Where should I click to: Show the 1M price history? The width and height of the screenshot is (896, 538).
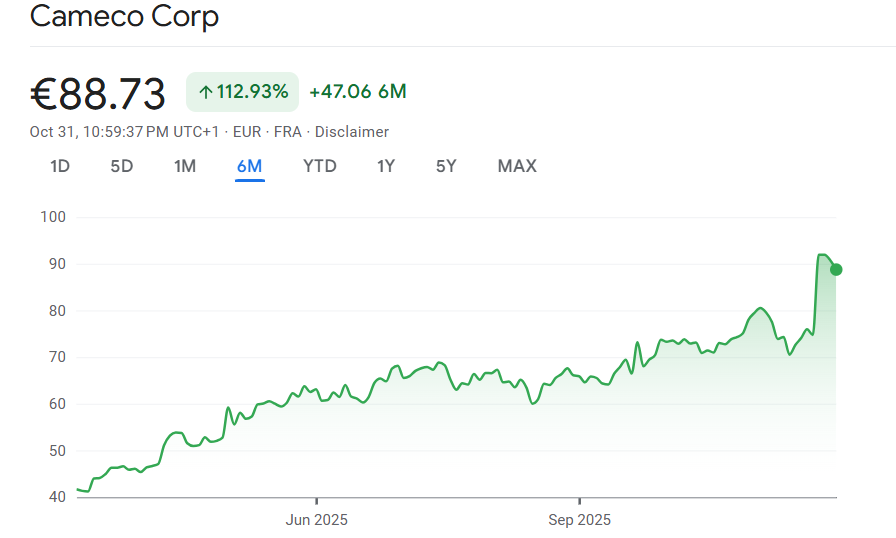pyautogui.click(x=185, y=166)
